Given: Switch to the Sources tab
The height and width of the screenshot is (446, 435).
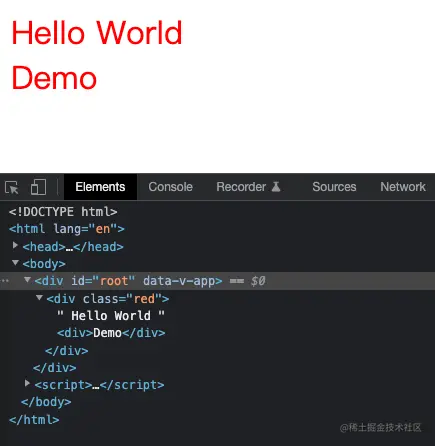Looking at the screenshot, I should tap(334, 187).
